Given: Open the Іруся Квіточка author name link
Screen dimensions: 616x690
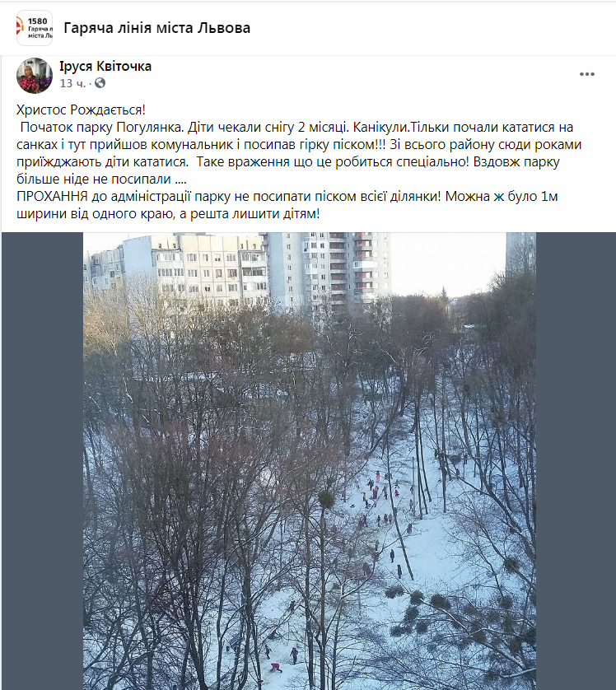Looking at the screenshot, I should point(105,67).
